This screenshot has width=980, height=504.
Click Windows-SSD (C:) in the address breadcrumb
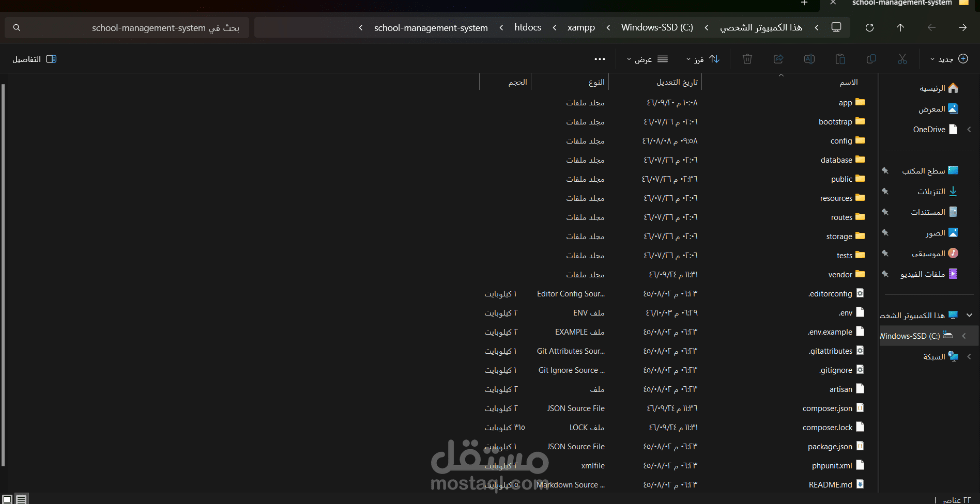(657, 27)
